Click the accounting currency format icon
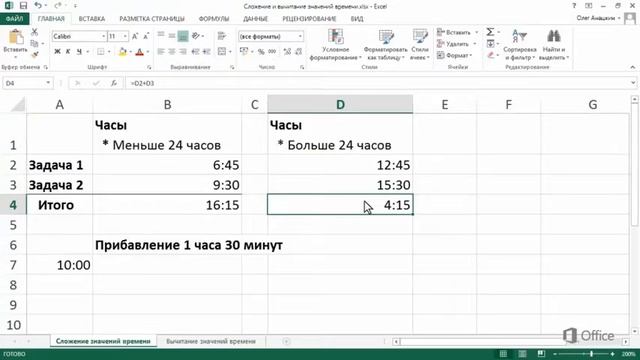The image size is (640, 360). click(244, 51)
